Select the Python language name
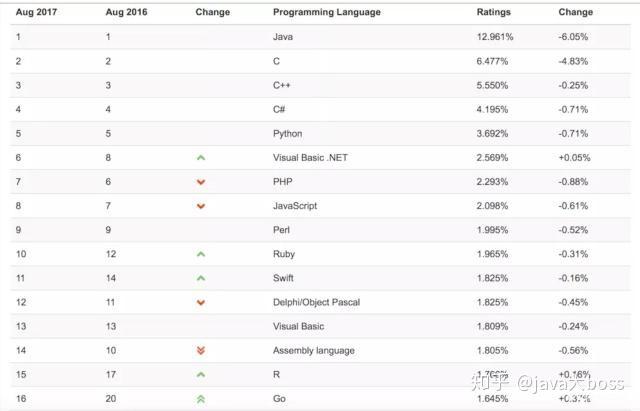Image resolution: width=640 pixels, height=411 pixels. pyautogui.click(x=287, y=134)
